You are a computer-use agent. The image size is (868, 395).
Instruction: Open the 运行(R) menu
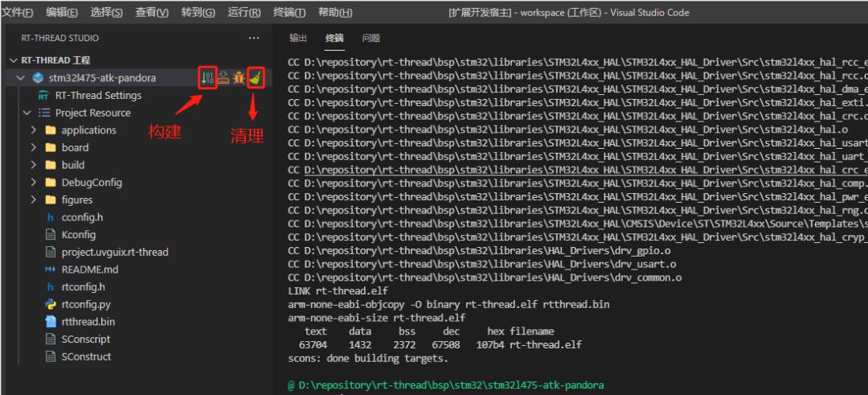click(x=244, y=12)
